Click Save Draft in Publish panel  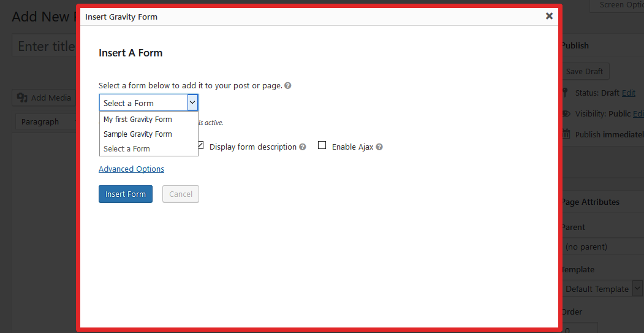click(x=585, y=71)
